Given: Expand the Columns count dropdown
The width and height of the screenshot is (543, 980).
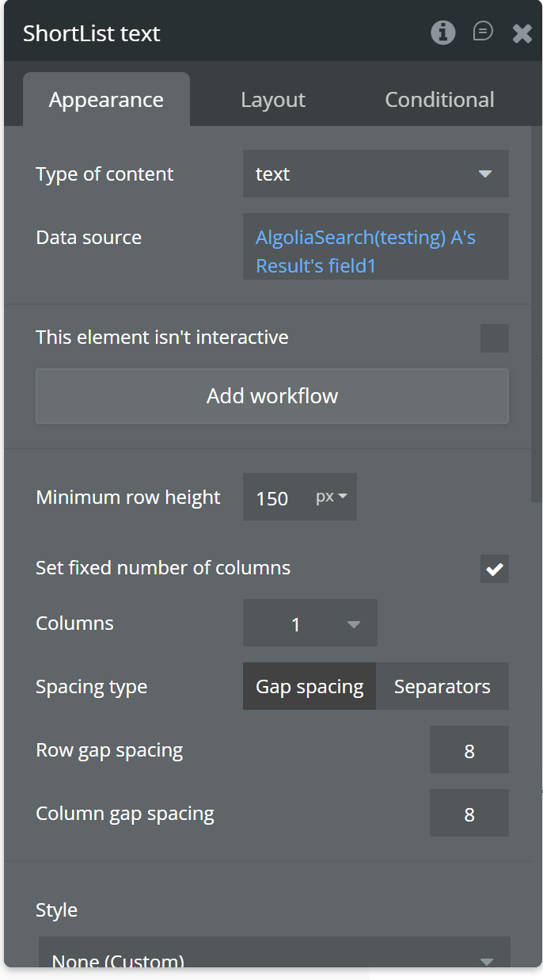Looking at the screenshot, I should point(309,624).
